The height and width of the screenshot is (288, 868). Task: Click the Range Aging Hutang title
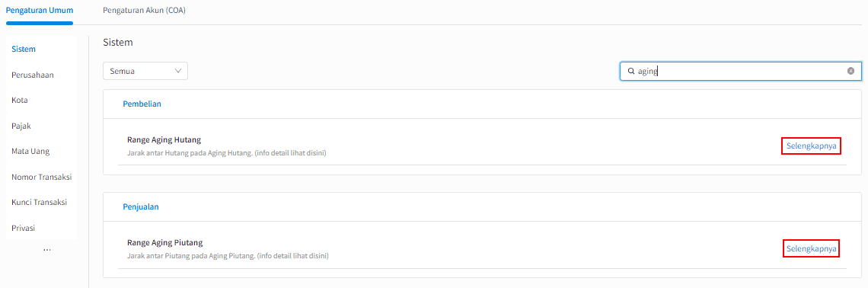coord(164,139)
